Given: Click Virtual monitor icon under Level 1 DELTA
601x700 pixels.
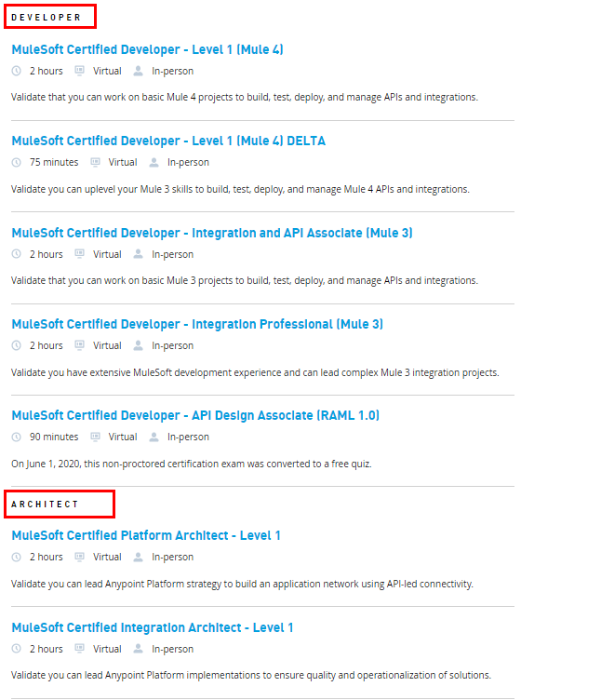Looking at the screenshot, I should coord(95,162).
